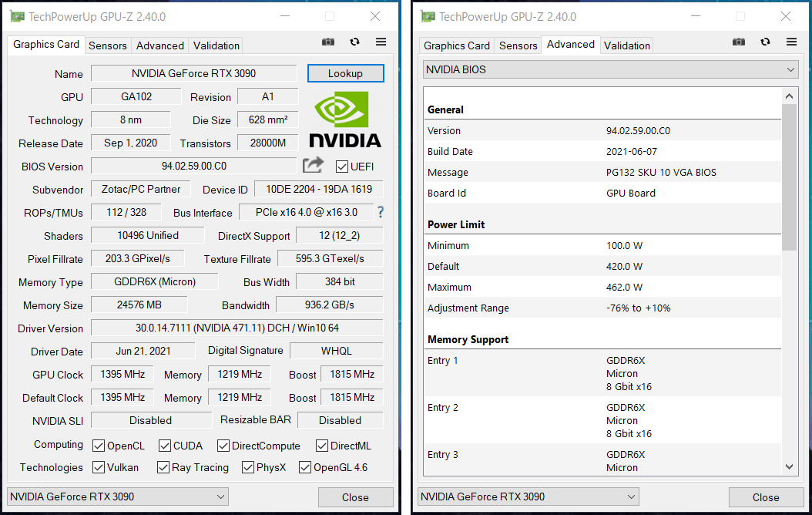The height and width of the screenshot is (515, 812).
Task: Toggle the PhysX checkbox
Action: pos(248,467)
